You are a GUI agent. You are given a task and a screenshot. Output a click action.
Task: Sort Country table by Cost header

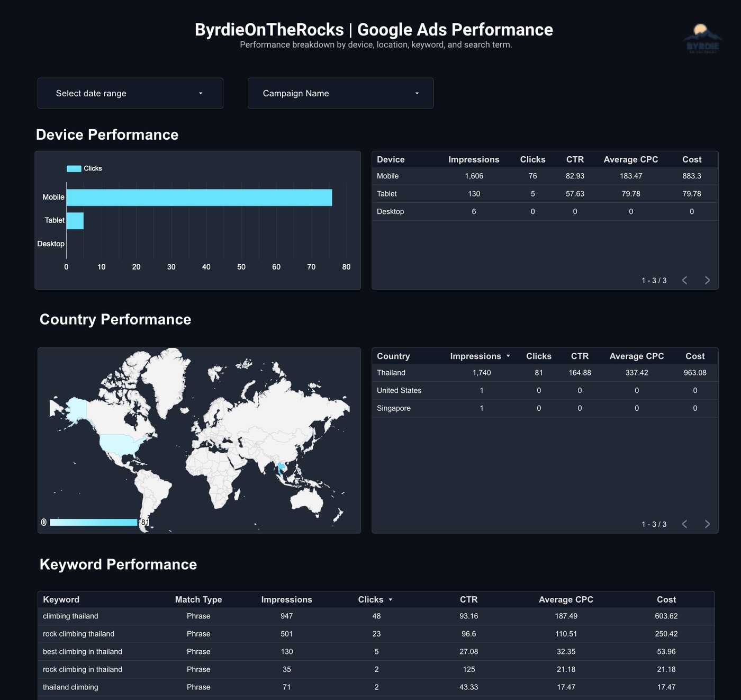pyautogui.click(x=695, y=356)
